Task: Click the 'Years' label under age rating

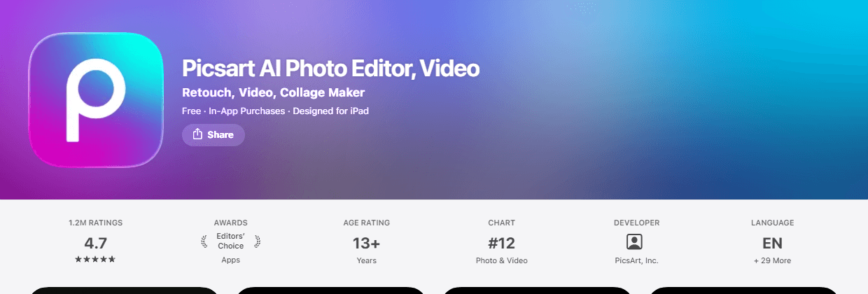Action: (x=366, y=260)
